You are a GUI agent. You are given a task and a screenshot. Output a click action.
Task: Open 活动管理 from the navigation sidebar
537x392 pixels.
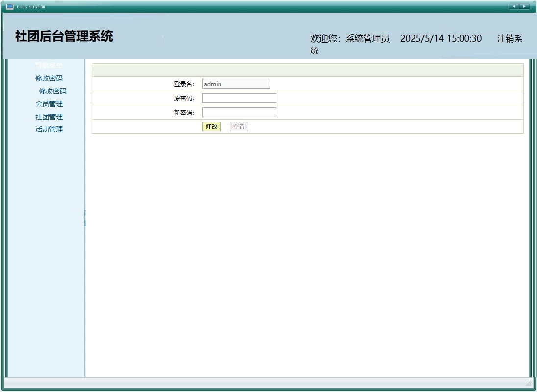(49, 129)
